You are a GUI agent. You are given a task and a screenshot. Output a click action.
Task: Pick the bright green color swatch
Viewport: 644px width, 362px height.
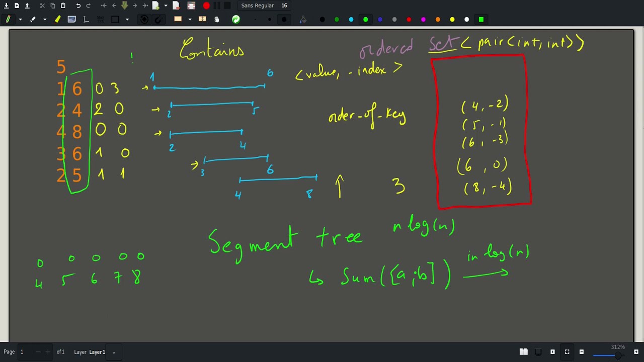click(366, 20)
